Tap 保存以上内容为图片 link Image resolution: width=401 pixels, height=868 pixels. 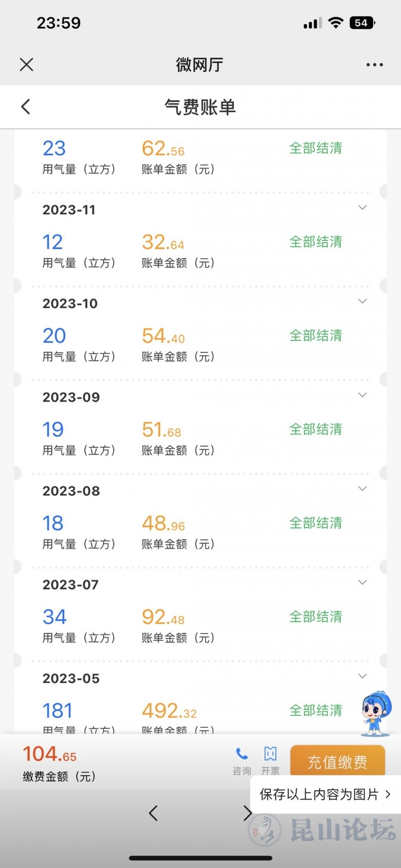point(325,794)
